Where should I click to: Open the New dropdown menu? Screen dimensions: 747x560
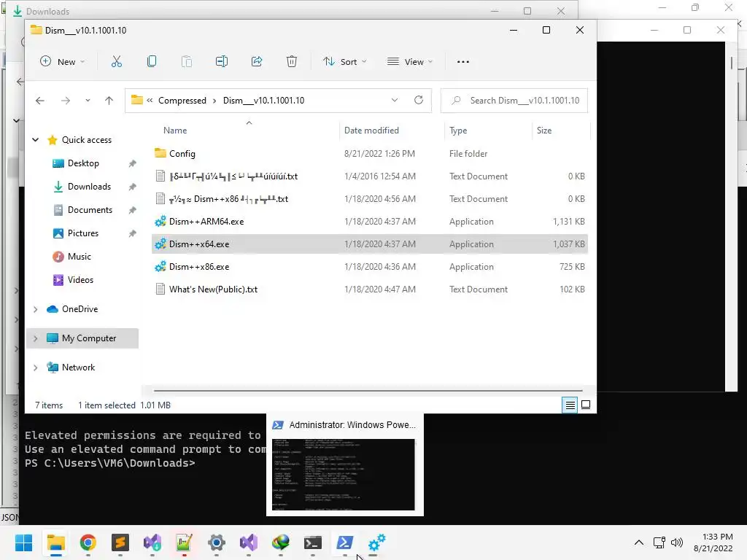(x=63, y=61)
